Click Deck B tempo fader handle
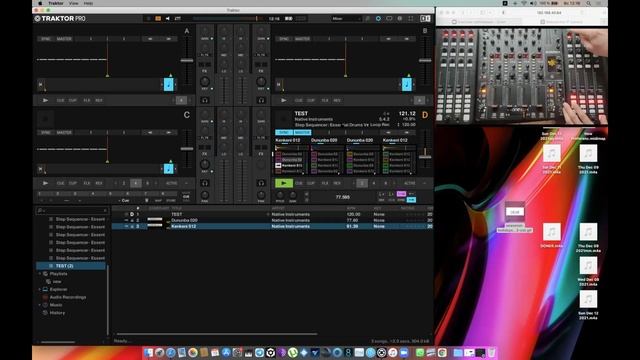Viewport: 640px width, 360px height. [425, 60]
